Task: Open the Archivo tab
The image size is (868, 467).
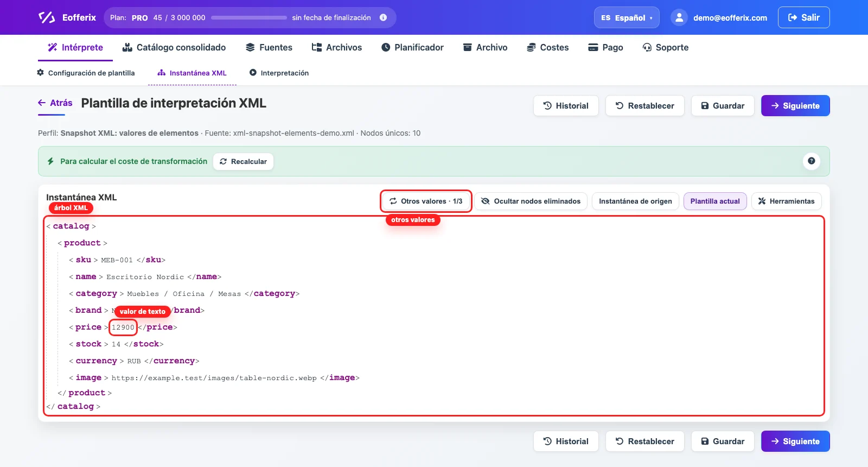Action: [x=485, y=47]
